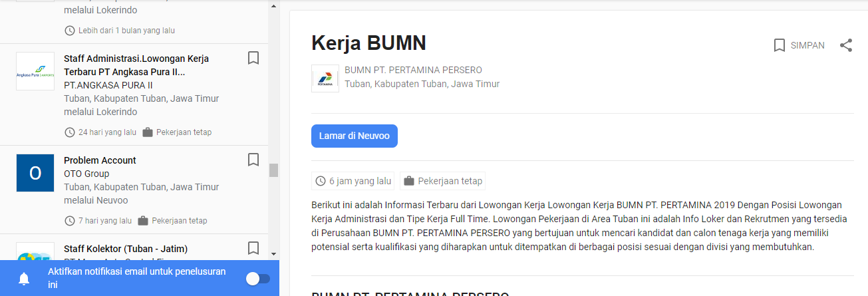Click 'Tuban, Kabupaten Tuban, Jawa Timur' in details
Screen dimensions: 868x296
(x=422, y=84)
